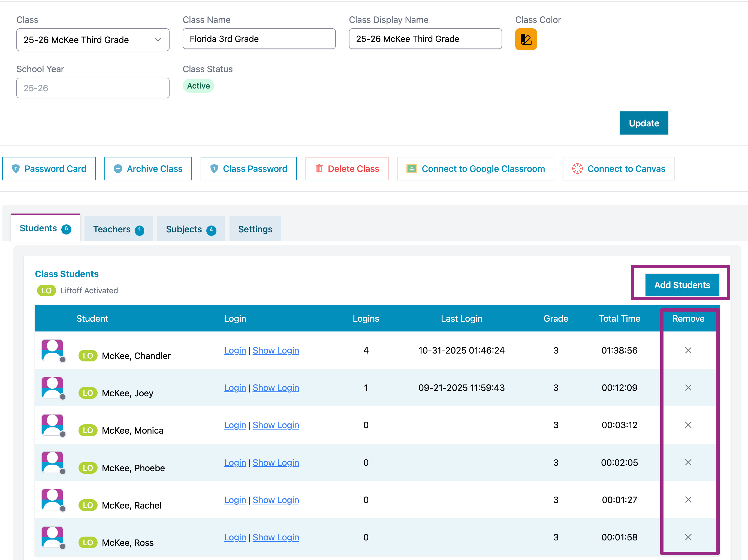Open the Subjects tab
This screenshot has height=560, width=748.
(x=191, y=229)
